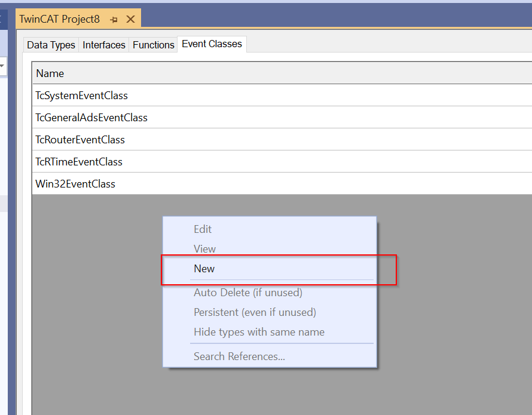Screen dimensions: 532x415
Task: Choose Auto Delete (if unused) option
Action: click(270, 292)
